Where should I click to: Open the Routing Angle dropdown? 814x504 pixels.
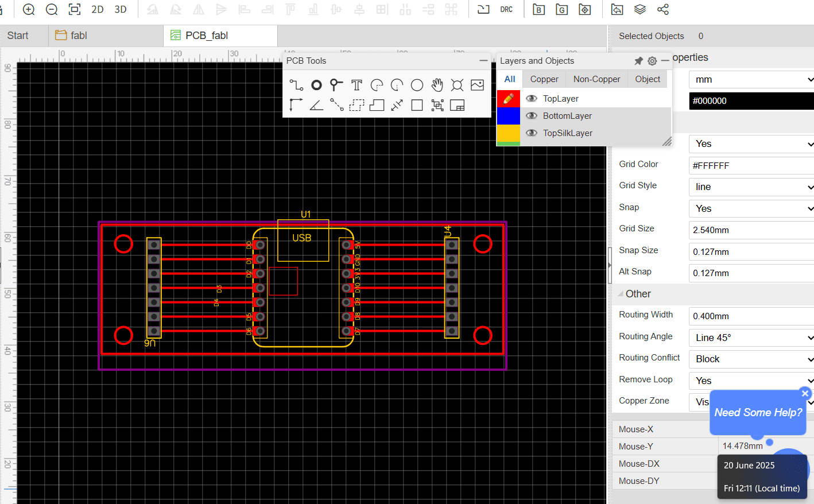[x=751, y=338]
